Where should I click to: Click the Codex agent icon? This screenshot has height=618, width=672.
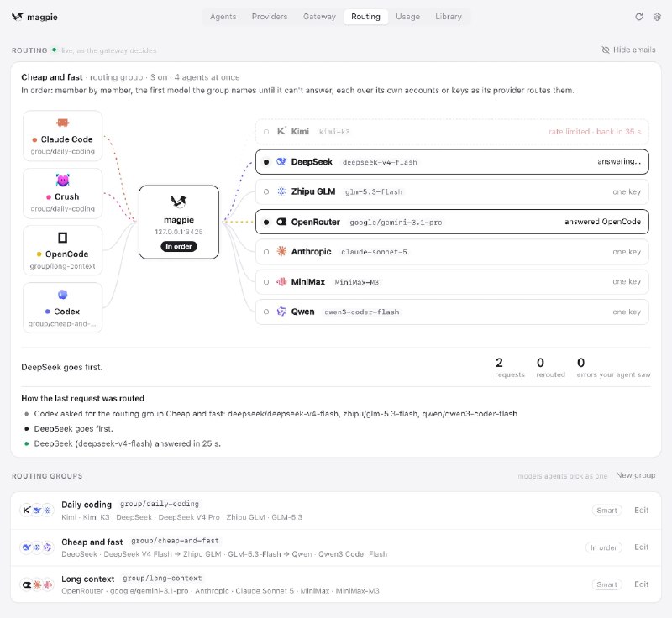[62, 295]
